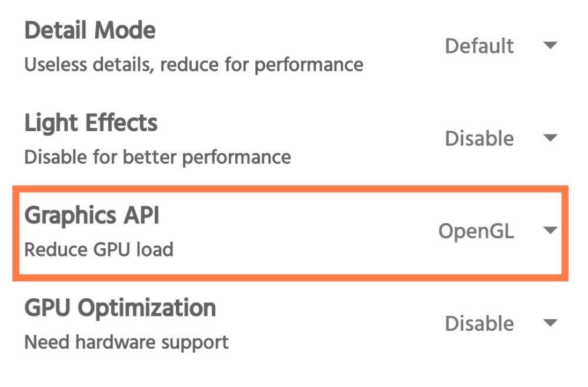Expand the GPU Optimization dropdown arrow

click(x=550, y=322)
